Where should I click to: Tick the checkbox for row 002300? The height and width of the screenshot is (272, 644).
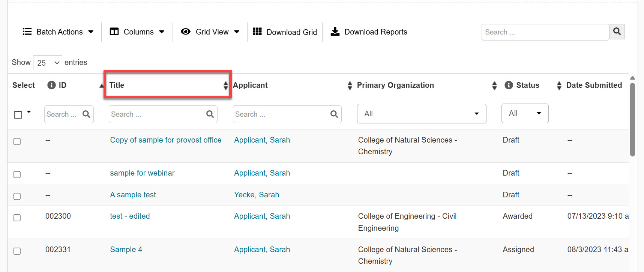pyautogui.click(x=17, y=218)
